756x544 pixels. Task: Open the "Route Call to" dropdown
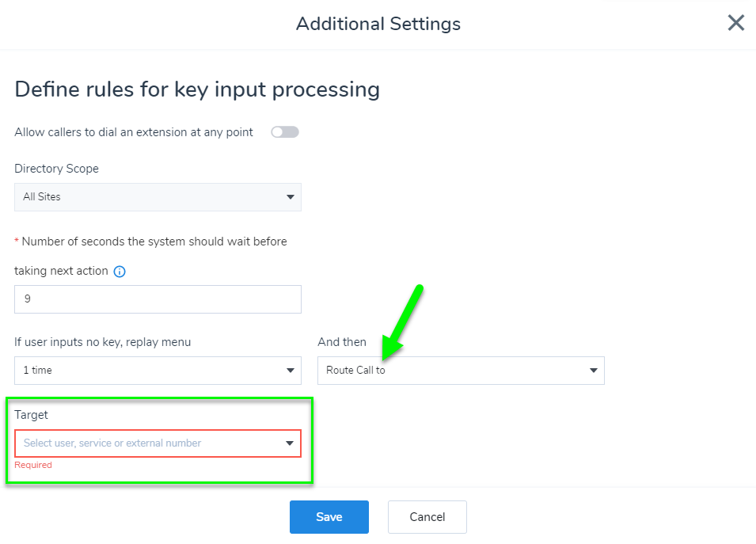[461, 371]
